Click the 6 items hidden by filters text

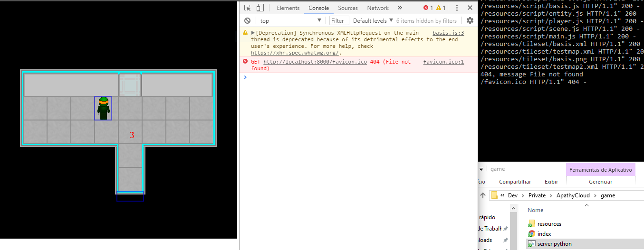coord(426,20)
